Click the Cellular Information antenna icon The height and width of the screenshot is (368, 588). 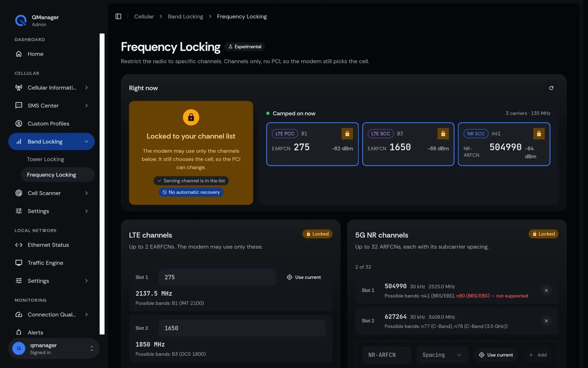(x=19, y=88)
